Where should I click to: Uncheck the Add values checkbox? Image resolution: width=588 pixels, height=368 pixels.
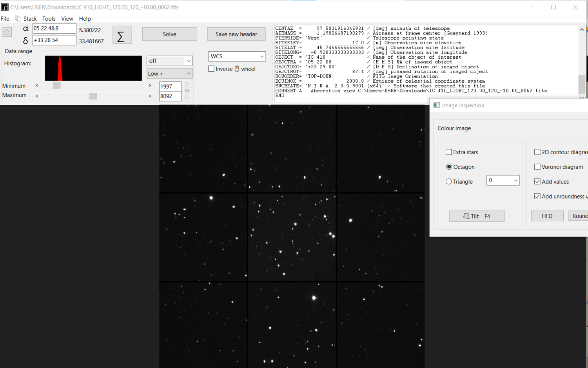click(x=537, y=182)
